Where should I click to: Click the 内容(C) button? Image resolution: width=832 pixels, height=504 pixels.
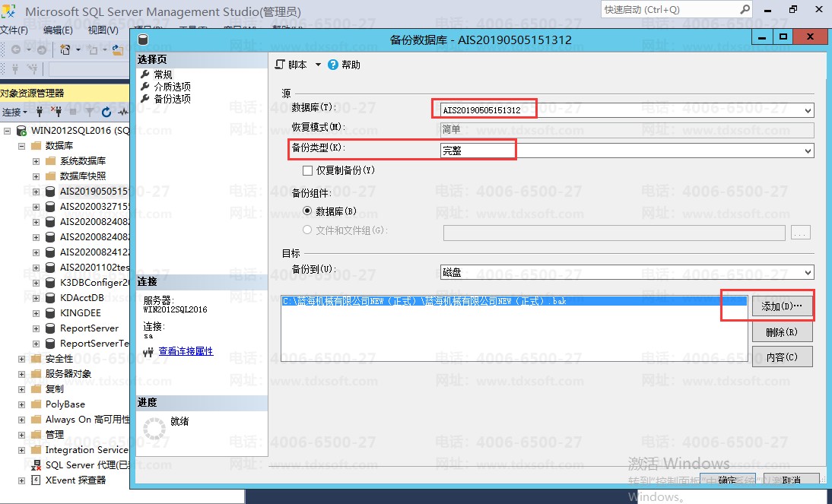pyautogui.click(x=782, y=357)
